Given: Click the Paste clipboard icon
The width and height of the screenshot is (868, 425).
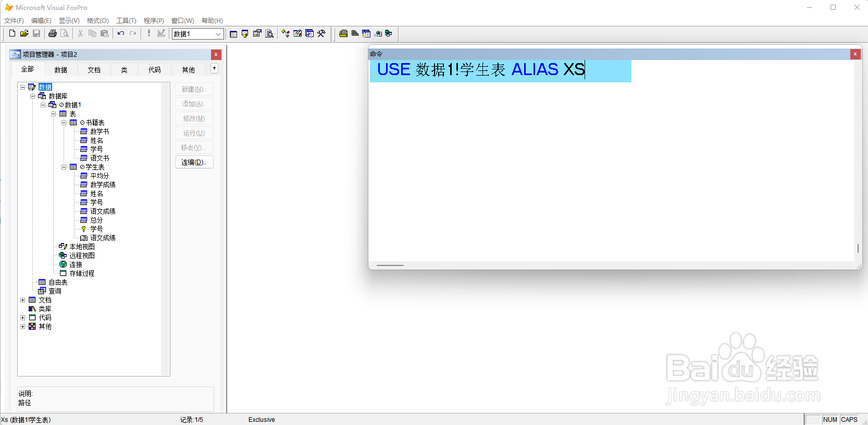Looking at the screenshot, I should click(105, 33).
